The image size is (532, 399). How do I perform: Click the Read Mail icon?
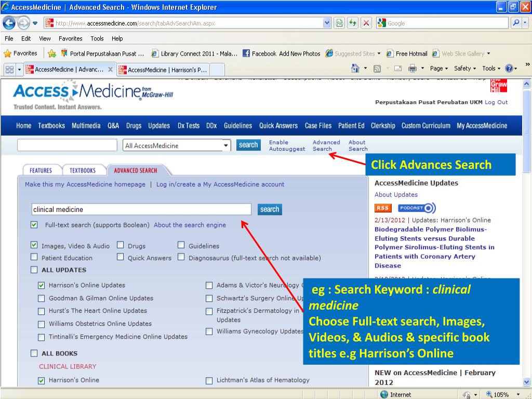[x=398, y=68]
